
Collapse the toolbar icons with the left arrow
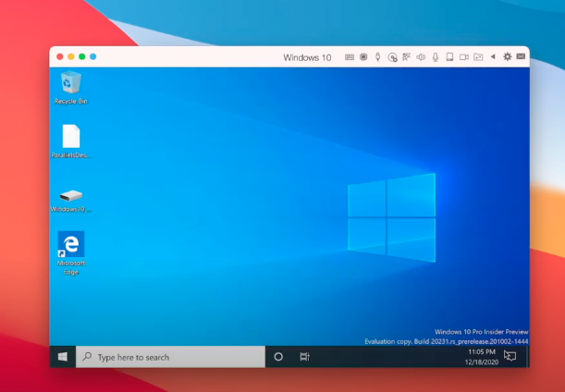pyautogui.click(x=493, y=56)
